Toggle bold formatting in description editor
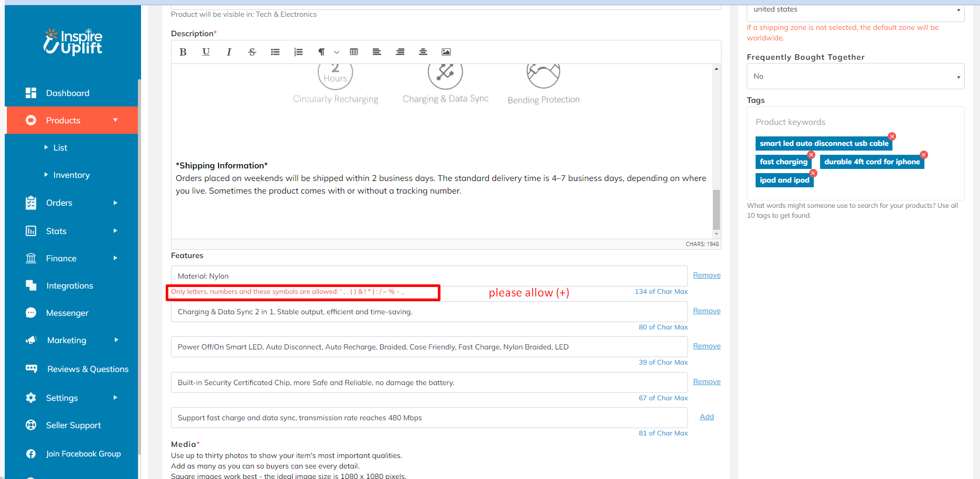The width and height of the screenshot is (980, 479). tap(183, 52)
